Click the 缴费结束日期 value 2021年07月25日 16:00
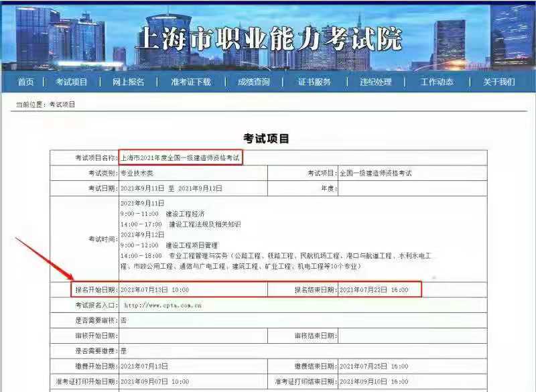Screen dimensions: 536x392 (374, 366)
